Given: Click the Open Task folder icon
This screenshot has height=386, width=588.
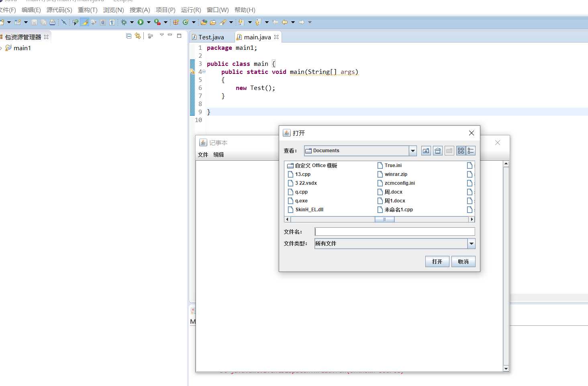Looking at the screenshot, I should (213, 22).
